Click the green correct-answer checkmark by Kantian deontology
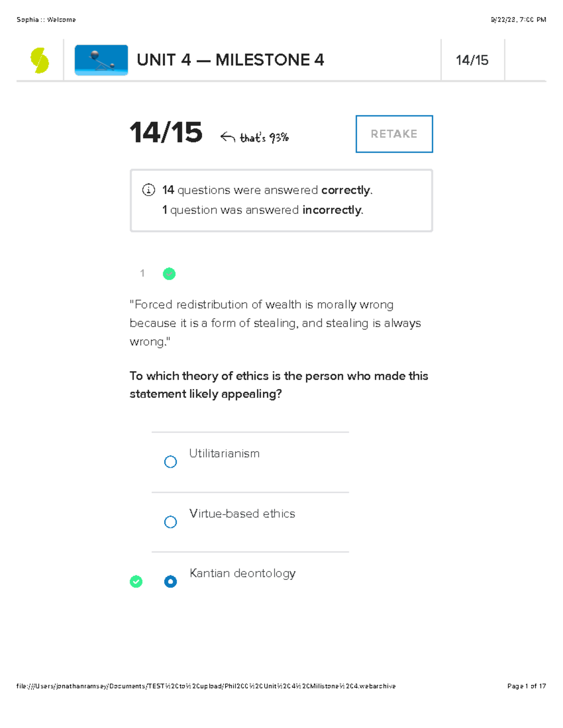 (x=136, y=582)
